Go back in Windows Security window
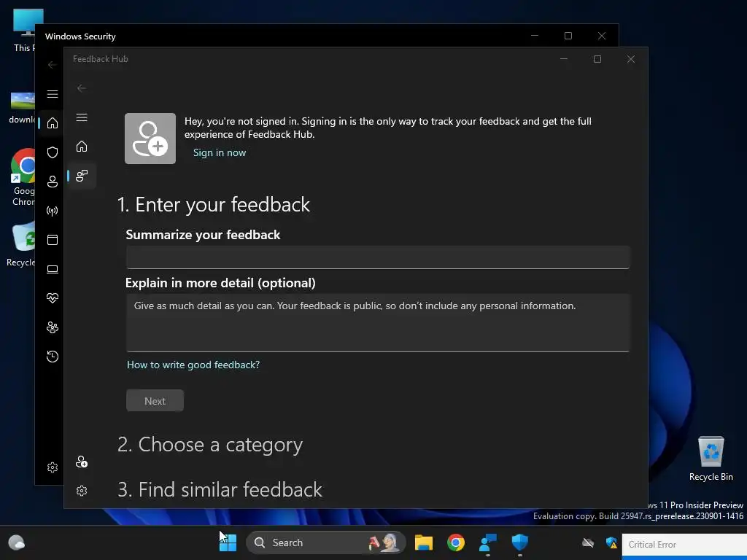This screenshot has width=747, height=560. pos(53,65)
